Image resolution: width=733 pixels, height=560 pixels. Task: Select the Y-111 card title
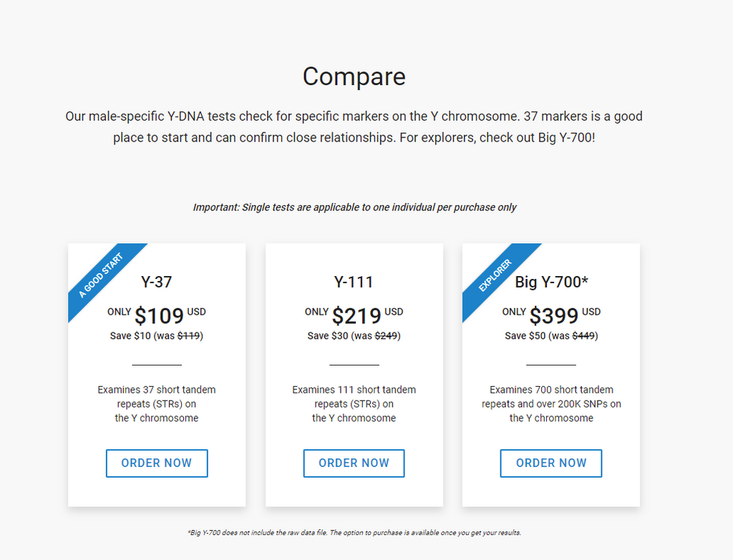[x=354, y=282]
